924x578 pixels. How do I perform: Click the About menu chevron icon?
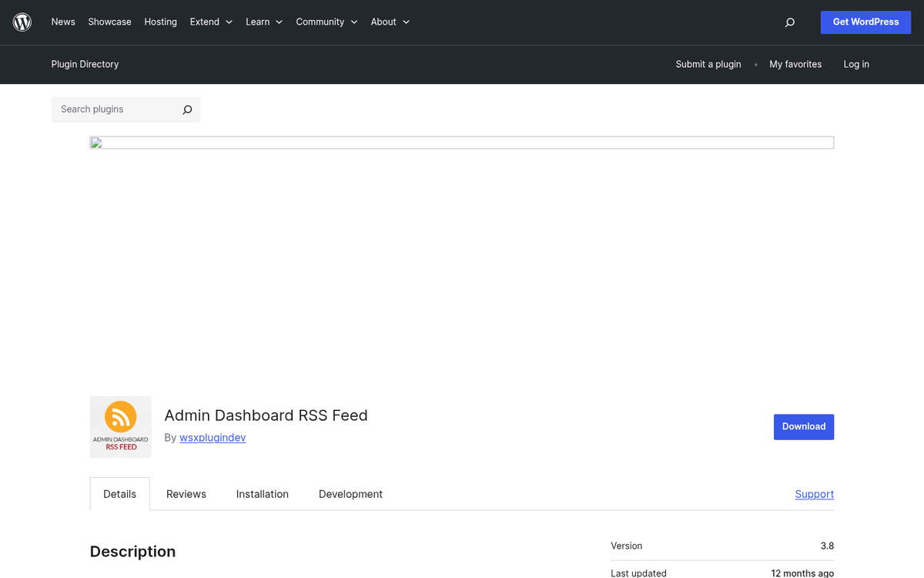[406, 22]
